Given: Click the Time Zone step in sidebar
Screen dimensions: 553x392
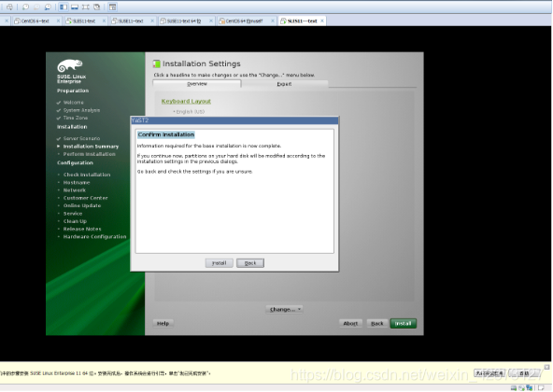Looking at the screenshot, I should (76, 118).
